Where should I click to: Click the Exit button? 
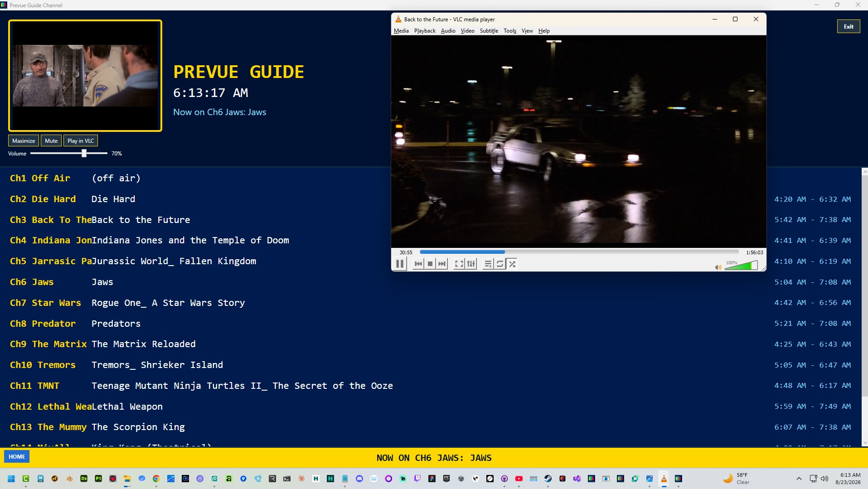coord(849,27)
